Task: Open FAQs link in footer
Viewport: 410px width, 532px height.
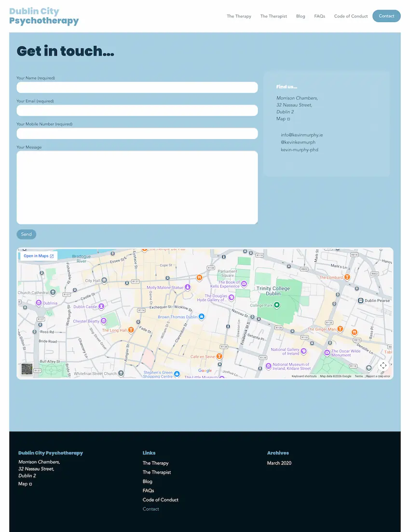Action: click(x=148, y=490)
